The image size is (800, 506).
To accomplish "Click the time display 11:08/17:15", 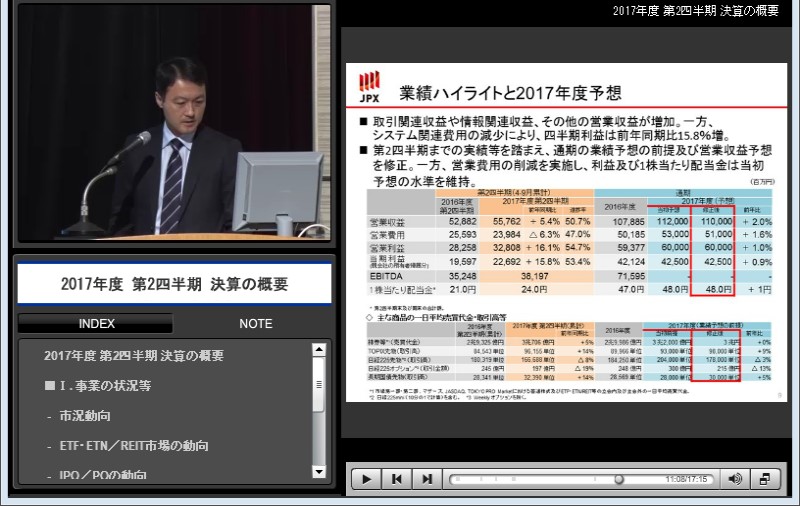I will coord(686,479).
